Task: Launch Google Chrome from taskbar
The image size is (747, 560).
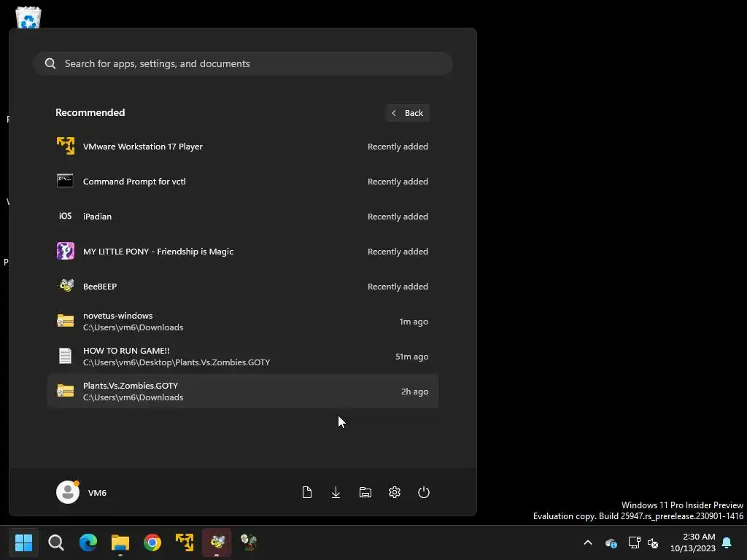Action: coord(152,542)
